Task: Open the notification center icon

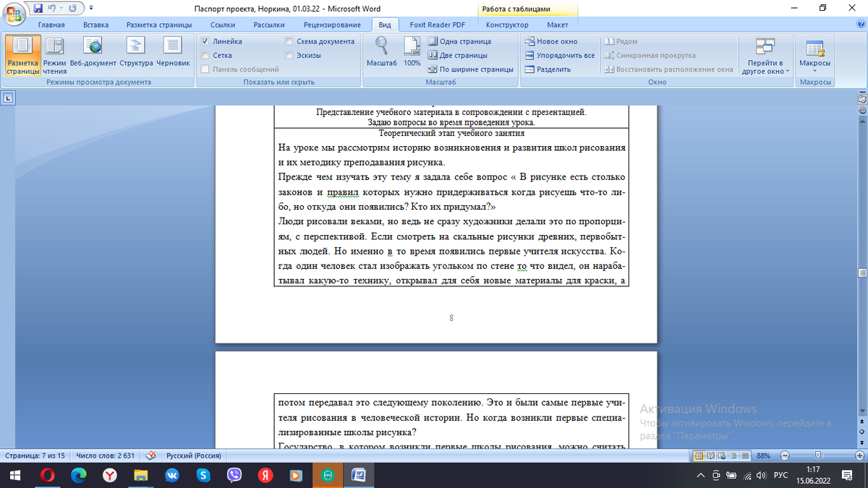Action: click(x=848, y=476)
